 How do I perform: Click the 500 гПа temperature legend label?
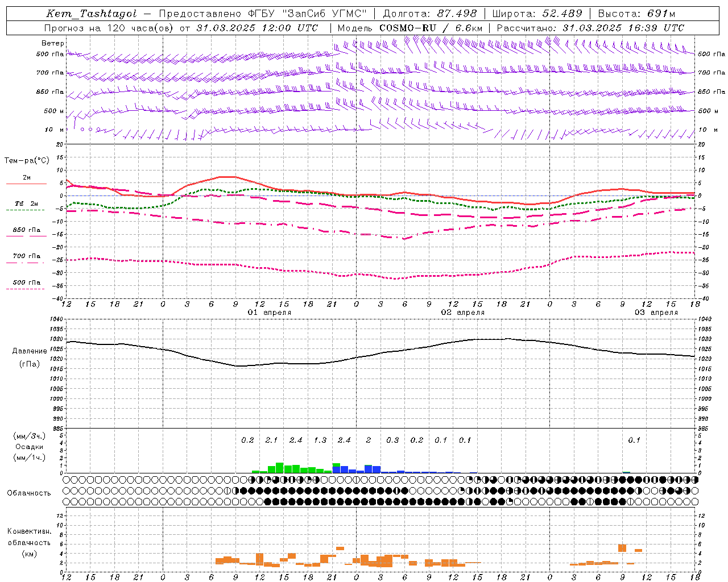point(27,282)
